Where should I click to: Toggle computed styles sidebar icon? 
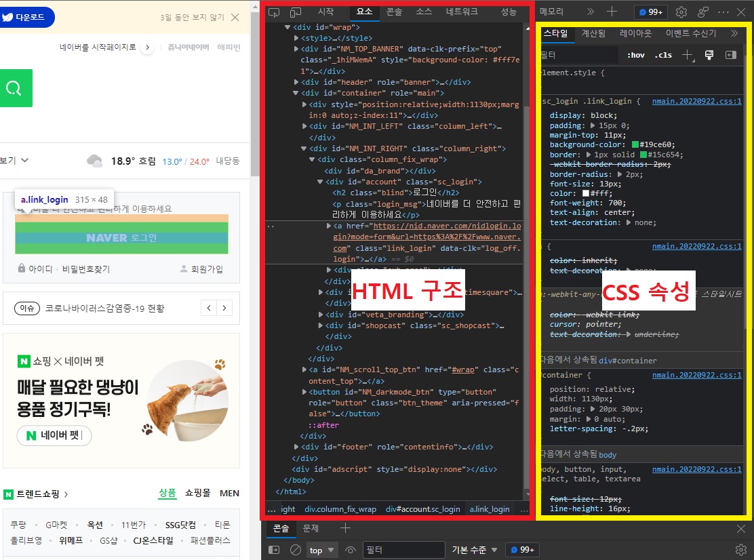point(731,55)
